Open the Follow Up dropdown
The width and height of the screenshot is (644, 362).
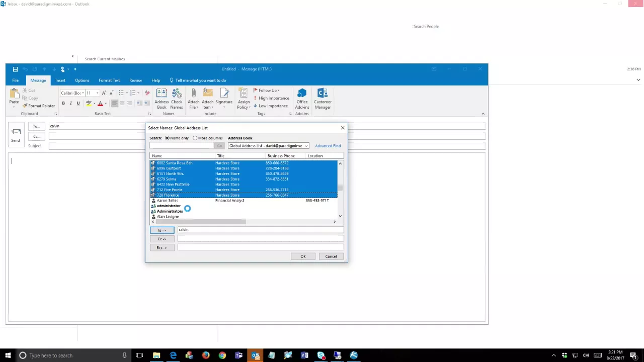coord(266,90)
